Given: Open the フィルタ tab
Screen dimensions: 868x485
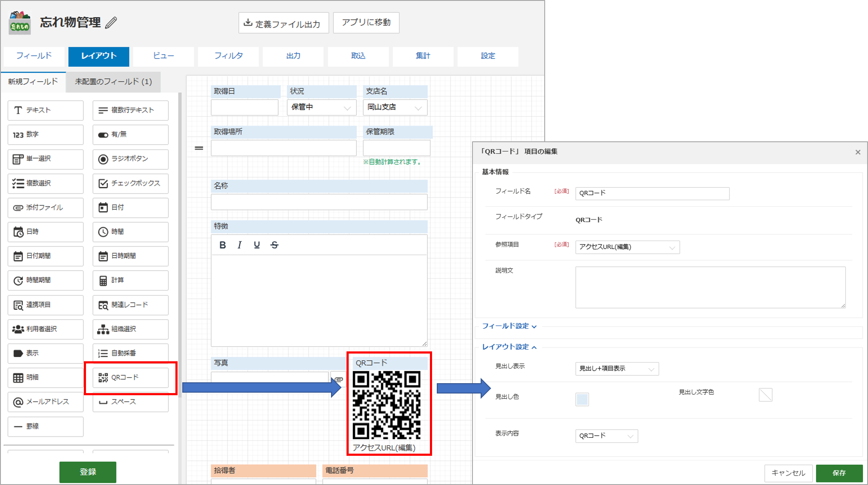Looking at the screenshot, I should [x=229, y=56].
